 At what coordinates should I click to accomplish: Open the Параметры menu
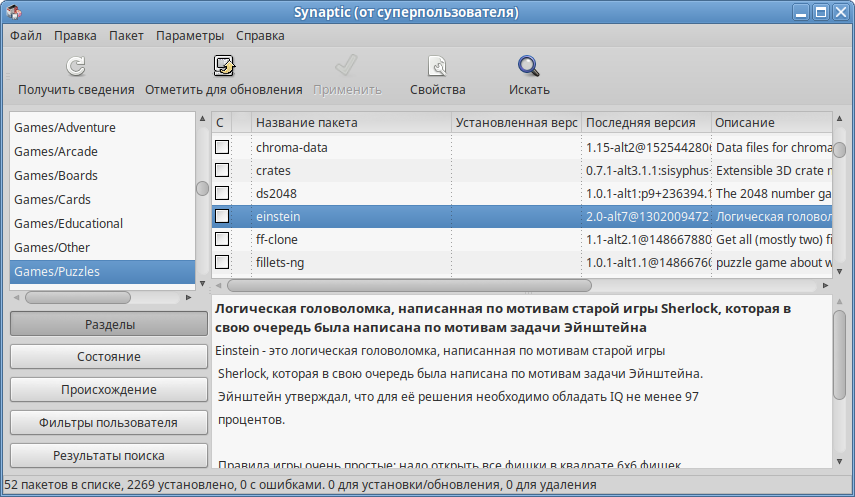click(x=190, y=35)
